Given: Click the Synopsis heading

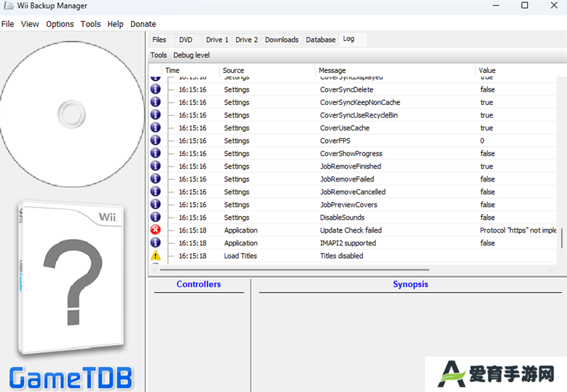Looking at the screenshot, I should (x=410, y=284).
